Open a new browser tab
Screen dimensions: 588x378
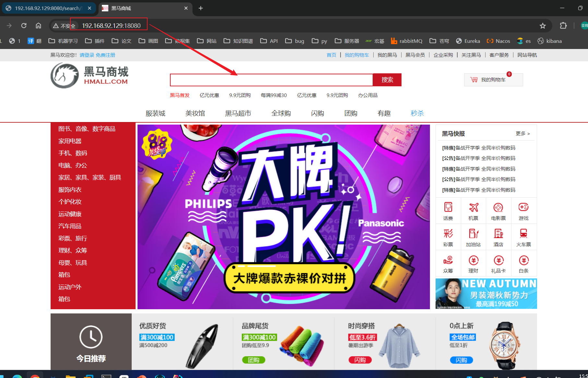(x=201, y=8)
